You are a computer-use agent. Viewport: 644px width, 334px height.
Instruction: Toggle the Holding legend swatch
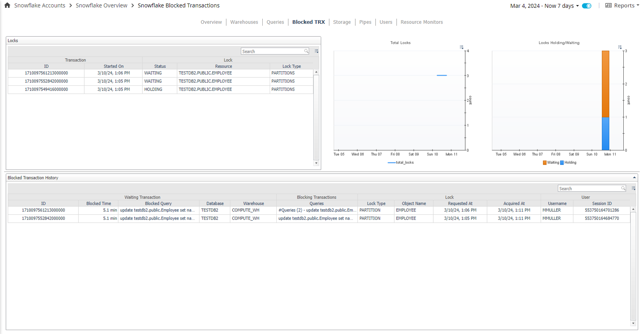point(562,163)
